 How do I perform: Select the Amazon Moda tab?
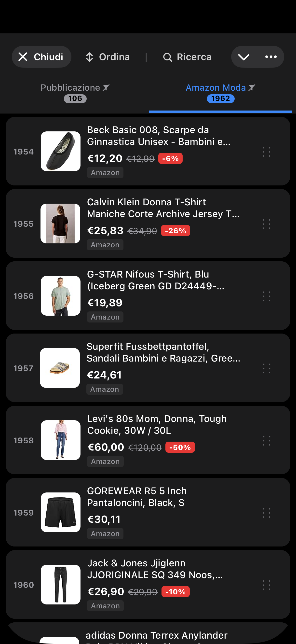[x=220, y=93]
